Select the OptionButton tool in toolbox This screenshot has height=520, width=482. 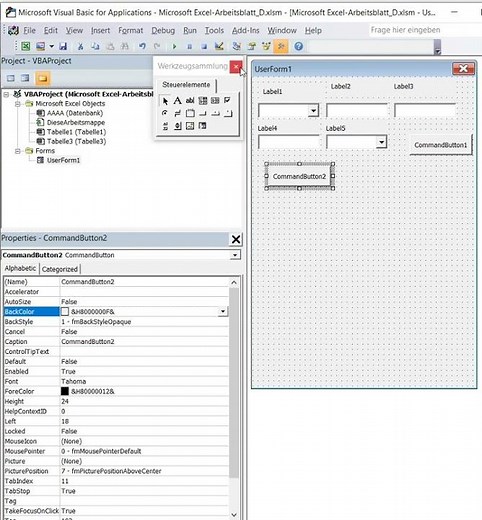point(165,113)
